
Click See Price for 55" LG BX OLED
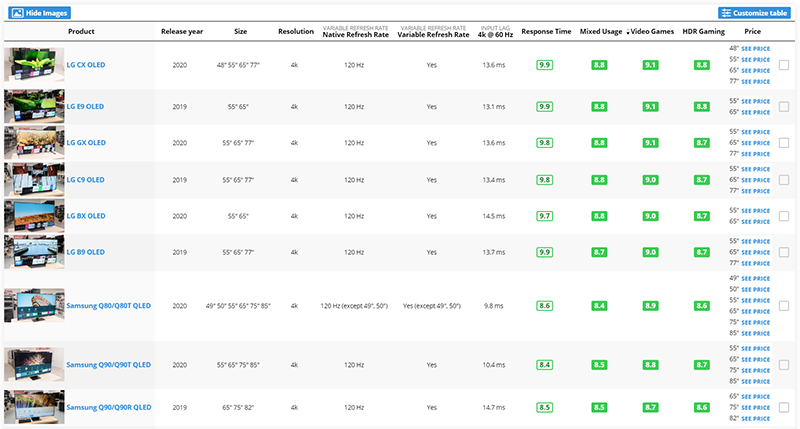[755, 211]
